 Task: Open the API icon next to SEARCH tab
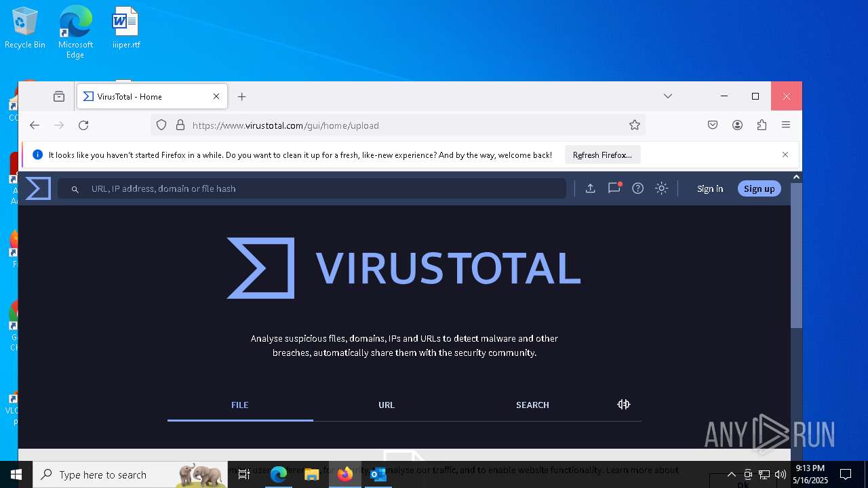point(624,405)
